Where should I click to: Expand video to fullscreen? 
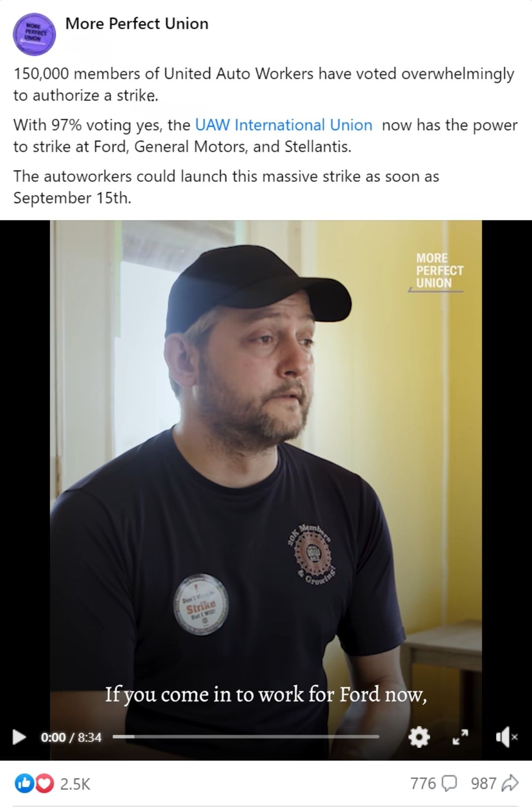[460, 737]
